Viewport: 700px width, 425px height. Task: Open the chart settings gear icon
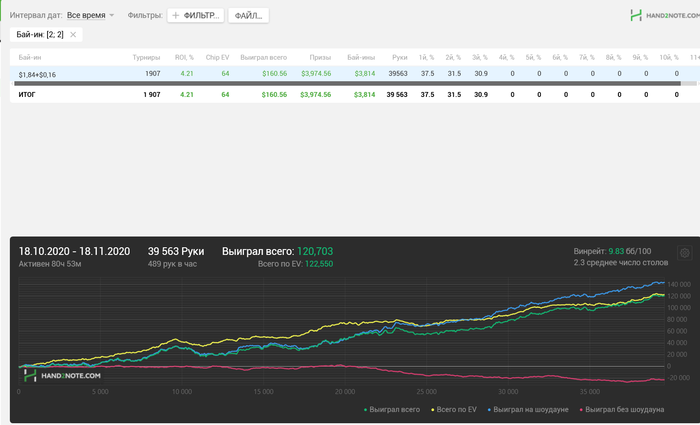point(684,253)
